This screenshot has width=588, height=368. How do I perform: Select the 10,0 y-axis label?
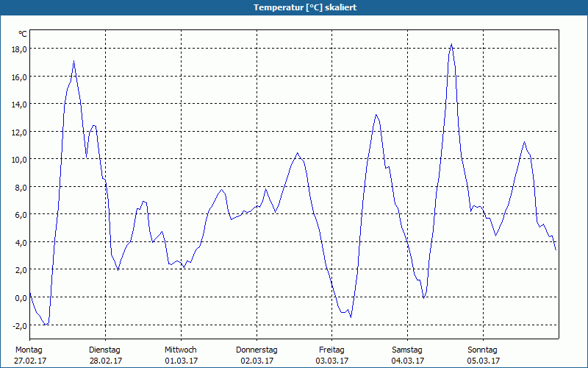pos(20,160)
